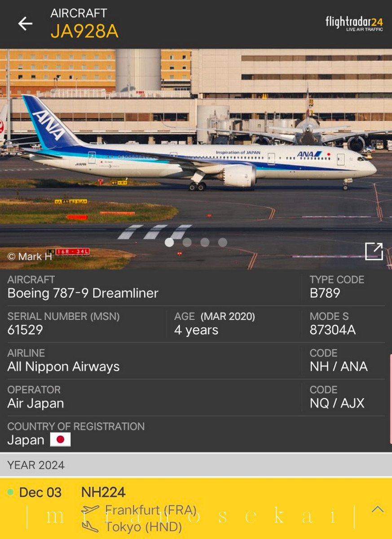Tap the B789 type code value
Image resolution: width=392 pixels, height=539 pixels.
[325, 293]
